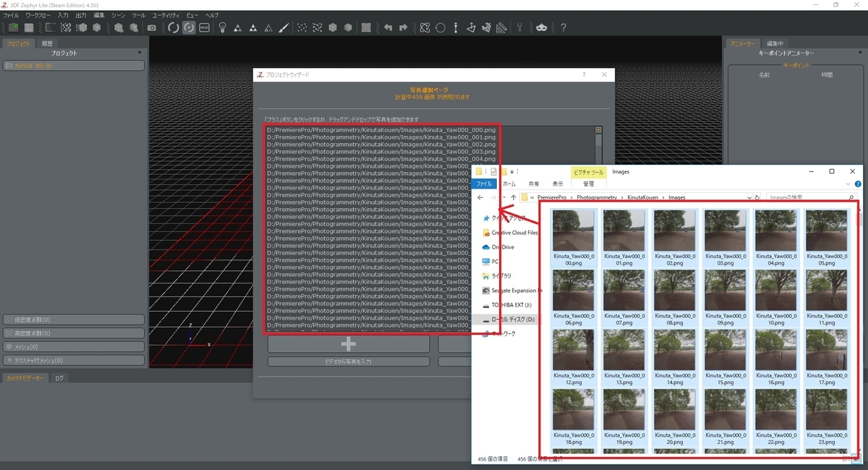Click the KinutaKouen breadcrumb segment
This screenshot has height=470, width=868.
[643, 197]
